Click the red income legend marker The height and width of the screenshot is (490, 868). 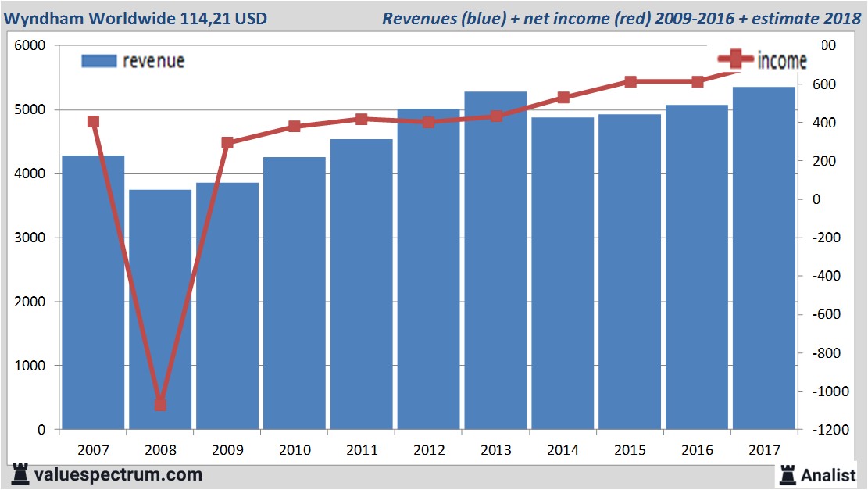735,58
